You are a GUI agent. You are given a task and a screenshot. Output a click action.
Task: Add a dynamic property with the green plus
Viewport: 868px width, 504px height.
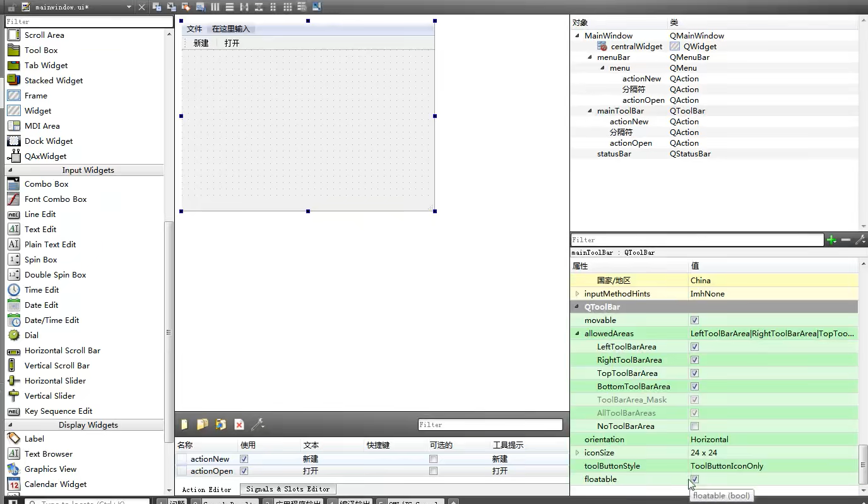(x=831, y=240)
